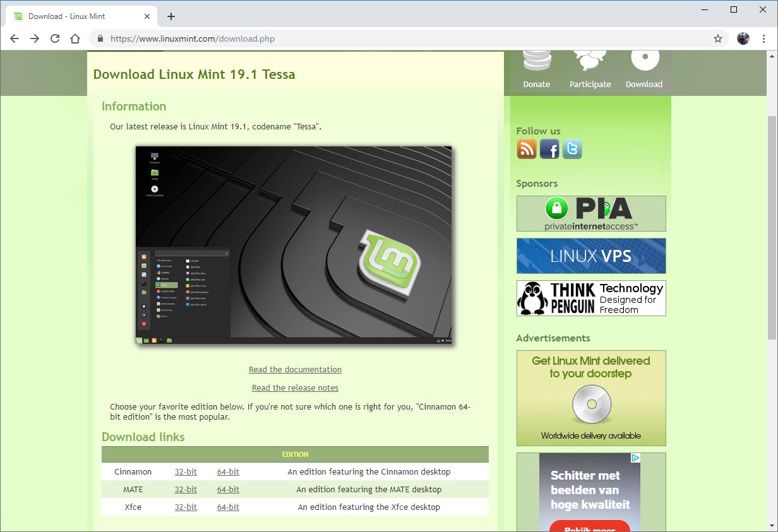Click the Xfce edition name cell
778x532 pixels.
(x=133, y=507)
